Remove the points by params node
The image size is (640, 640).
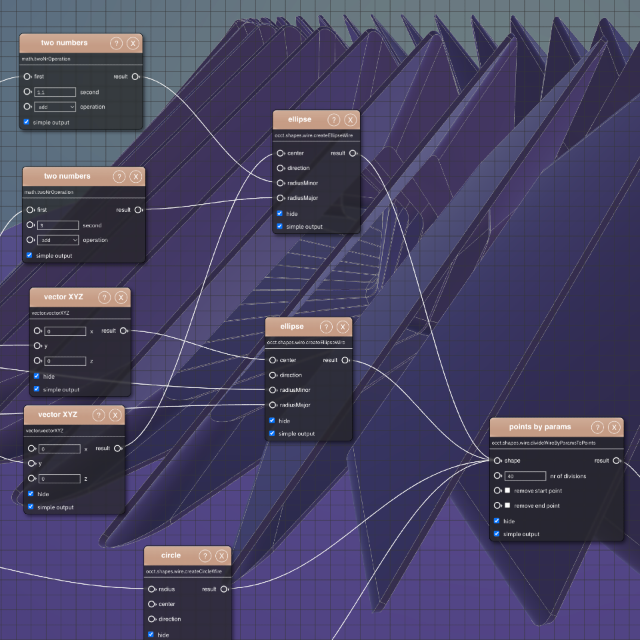[x=614, y=428]
